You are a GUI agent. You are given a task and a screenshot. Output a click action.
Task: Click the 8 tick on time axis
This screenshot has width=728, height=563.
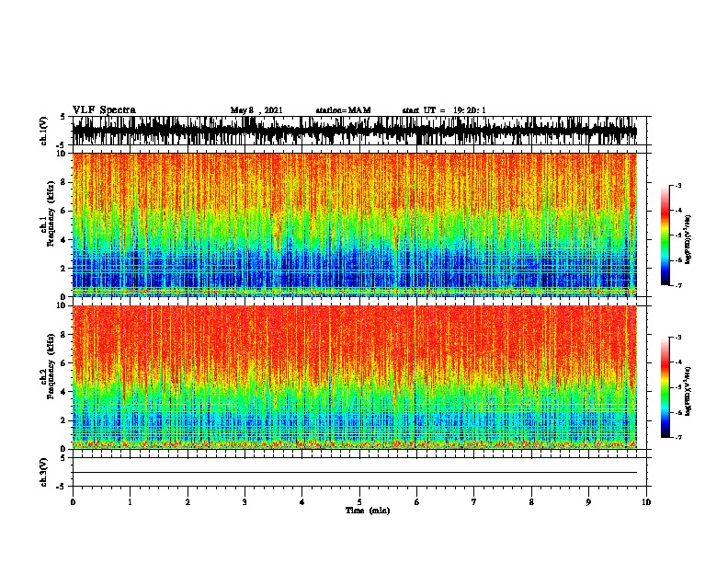point(531,502)
